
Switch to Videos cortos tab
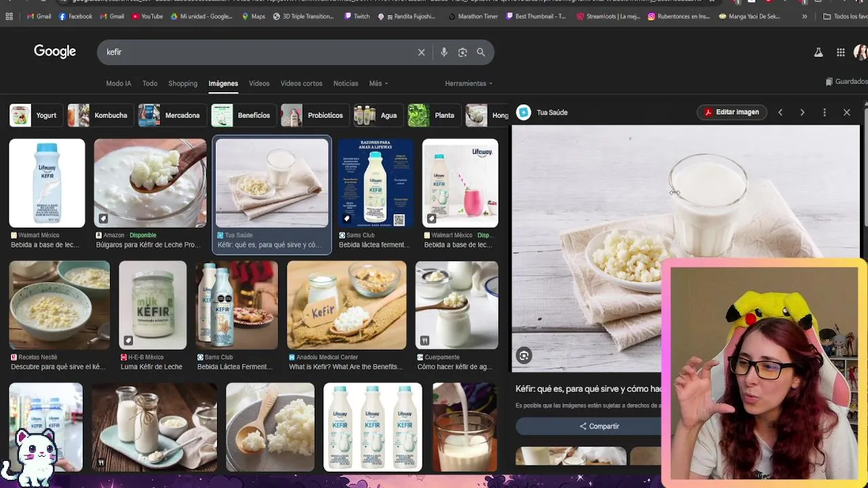coord(301,83)
